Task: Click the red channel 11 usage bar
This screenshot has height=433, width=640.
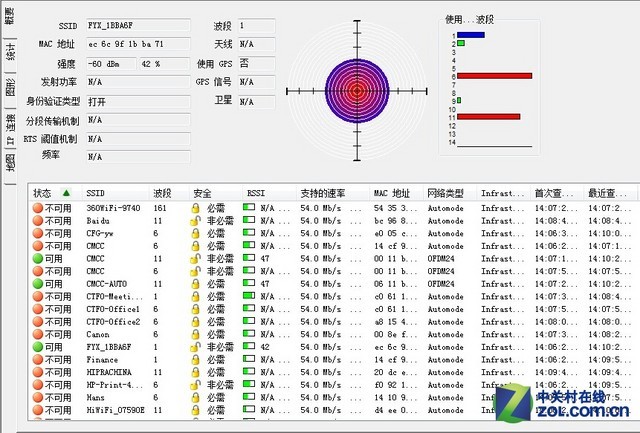Action: tap(489, 117)
